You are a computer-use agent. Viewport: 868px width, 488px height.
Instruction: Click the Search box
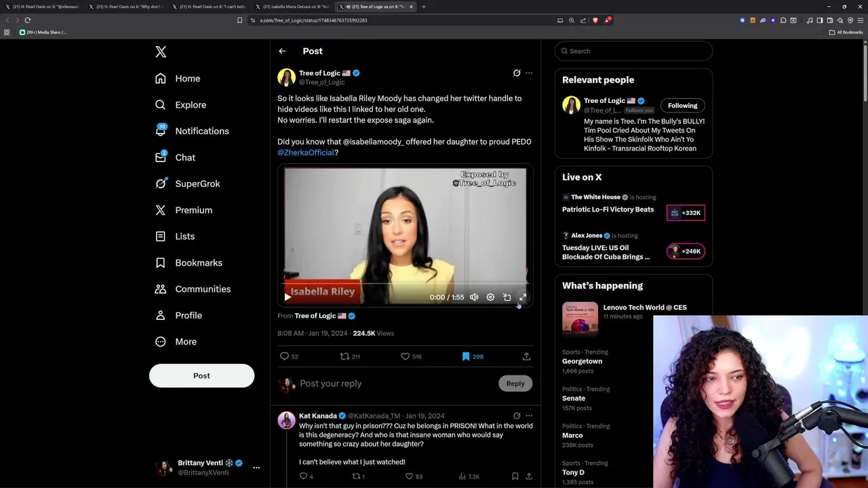click(x=633, y=51)
